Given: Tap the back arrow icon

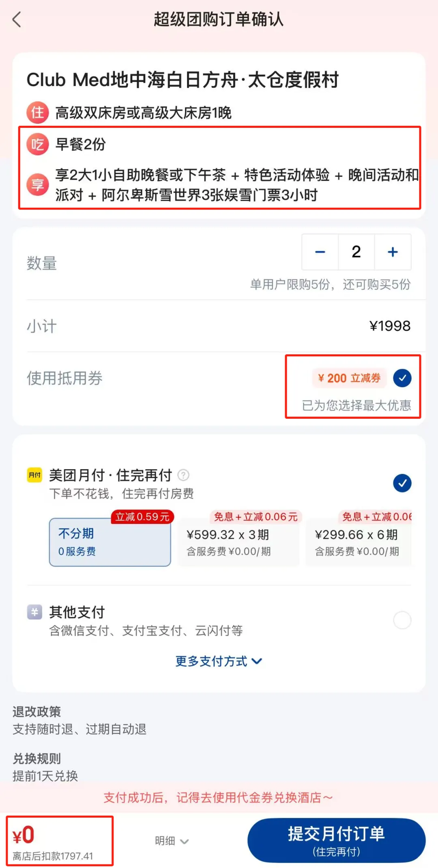Looking at the screenshot, I should coord(17,19).
